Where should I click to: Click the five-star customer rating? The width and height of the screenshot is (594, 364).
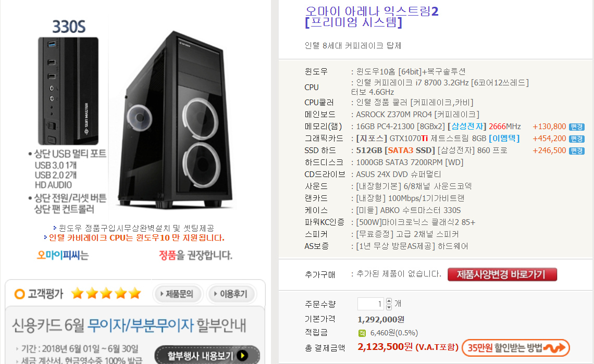106,294
